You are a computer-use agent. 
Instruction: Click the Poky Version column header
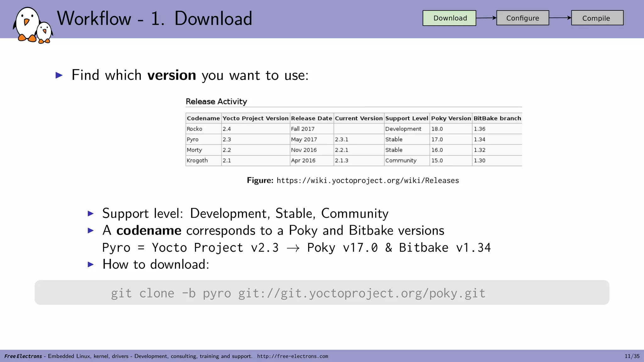click(x=451, y=118)
